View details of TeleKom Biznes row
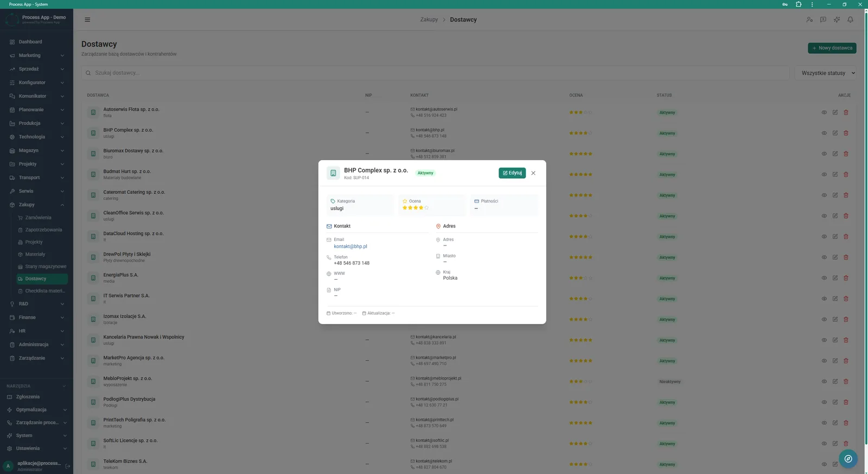Viewport: 868px width, 474px height. (824, 464)
